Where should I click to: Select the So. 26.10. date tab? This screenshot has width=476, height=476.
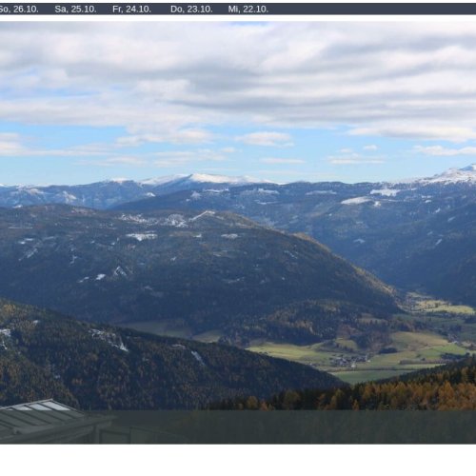point(18,10)
